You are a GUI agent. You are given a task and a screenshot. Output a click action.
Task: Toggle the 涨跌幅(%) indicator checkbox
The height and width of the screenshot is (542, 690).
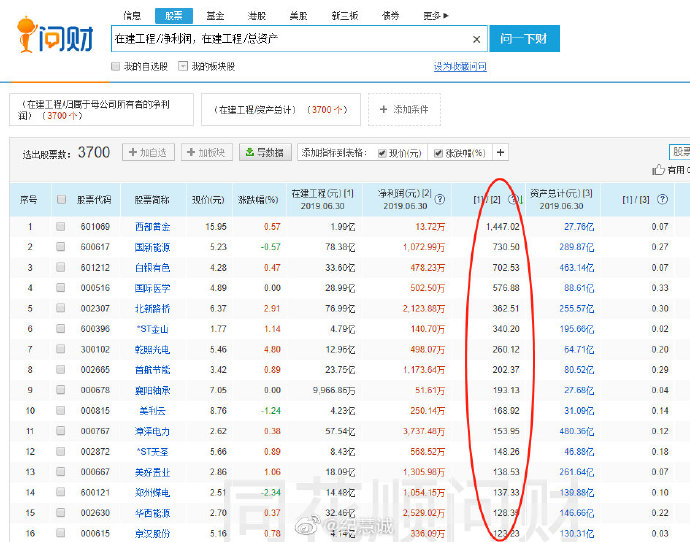[x=438, y=153]
